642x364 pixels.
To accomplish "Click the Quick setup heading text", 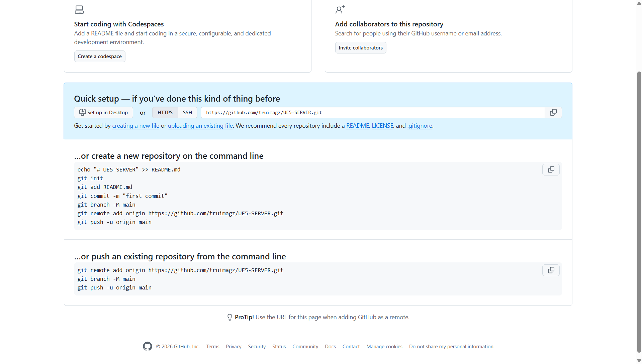I will 177,99.
